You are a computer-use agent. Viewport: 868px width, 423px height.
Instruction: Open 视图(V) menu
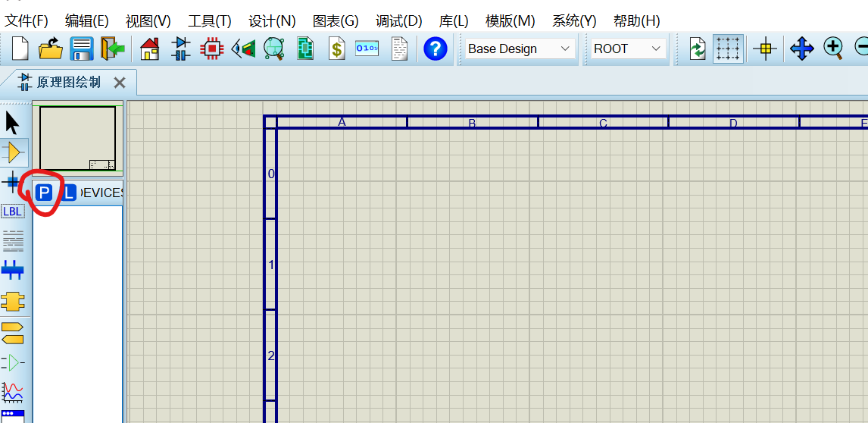tap(148, 21)
